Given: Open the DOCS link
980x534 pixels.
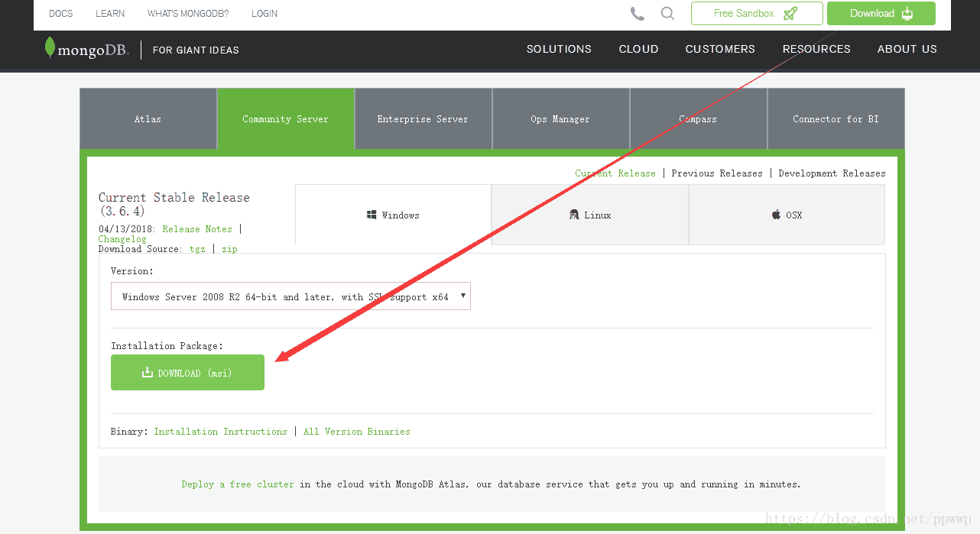Looking at the screenshot, I should point(61,14).
